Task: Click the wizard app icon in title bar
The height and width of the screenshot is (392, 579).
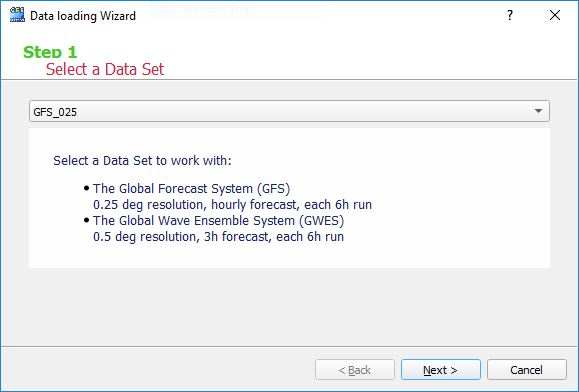Action: click(x=17, y=15)
